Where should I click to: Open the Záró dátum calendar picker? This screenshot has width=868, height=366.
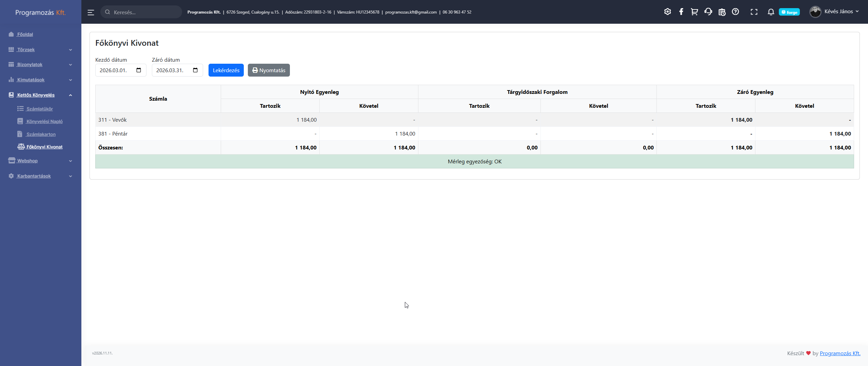tap(195, 70)
